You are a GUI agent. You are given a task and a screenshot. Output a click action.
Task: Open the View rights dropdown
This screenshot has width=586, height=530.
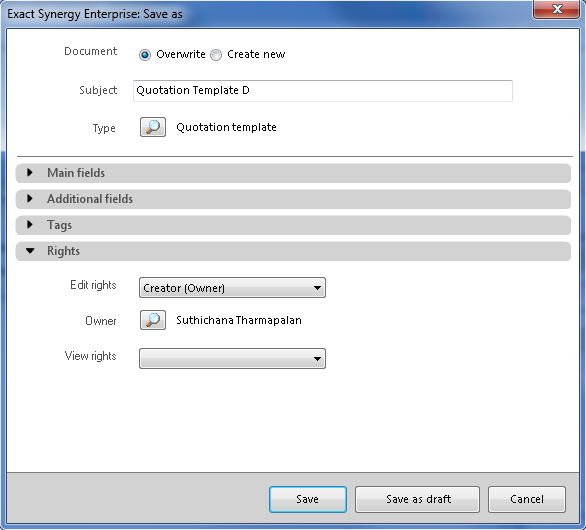click(232, 358)
